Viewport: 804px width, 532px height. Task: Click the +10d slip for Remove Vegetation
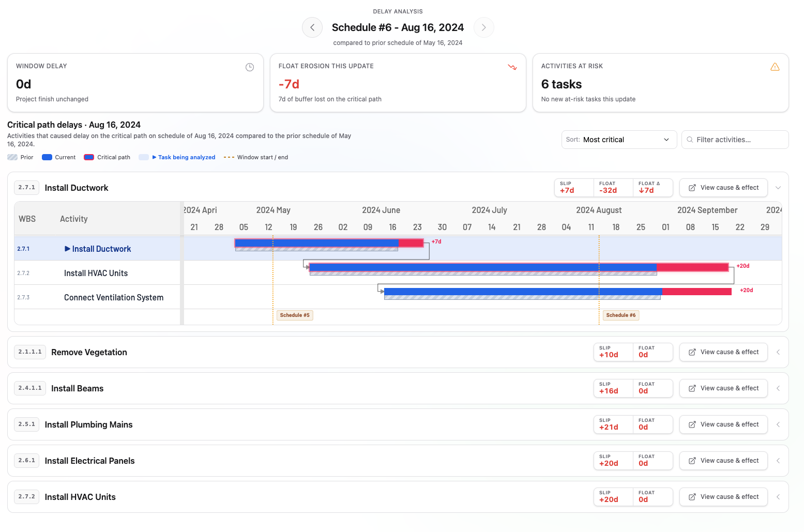tap(609, 355)
